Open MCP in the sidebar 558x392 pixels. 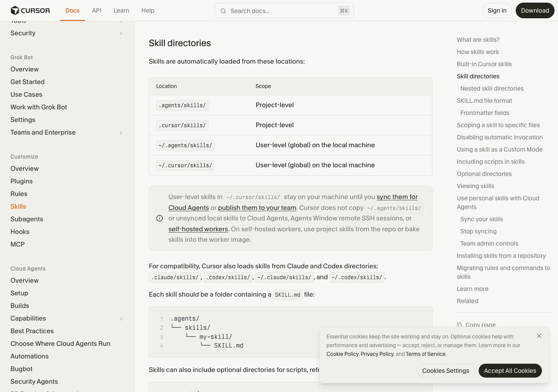[x=17, y=244]
